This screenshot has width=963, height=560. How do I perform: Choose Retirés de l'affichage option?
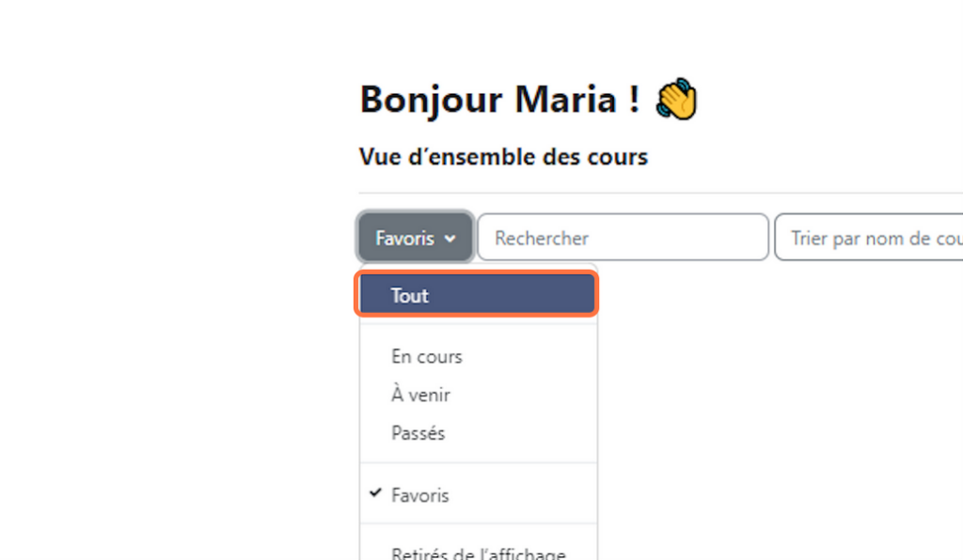pyautogui.click(x=478, y=552)
